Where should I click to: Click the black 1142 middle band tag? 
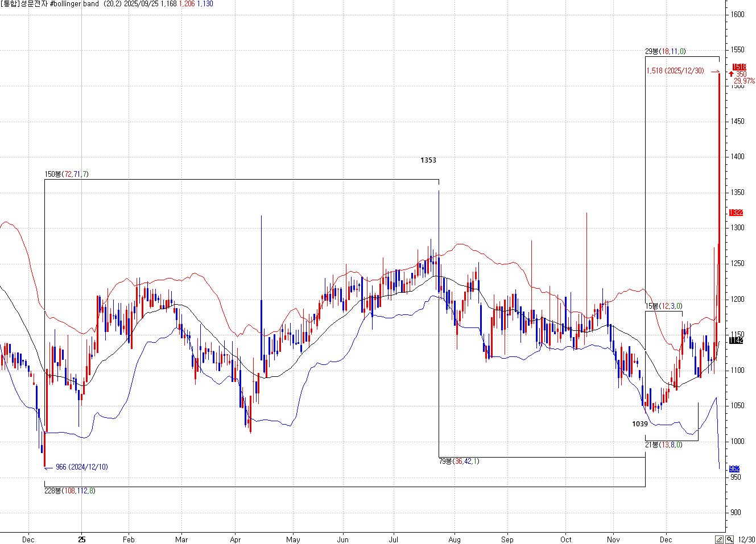(736, 340)
